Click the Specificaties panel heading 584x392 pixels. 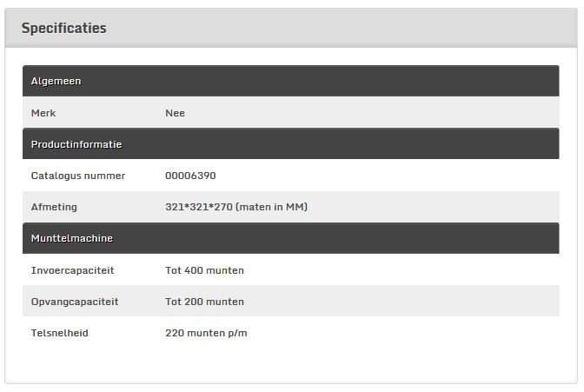(x=63, y=29)
